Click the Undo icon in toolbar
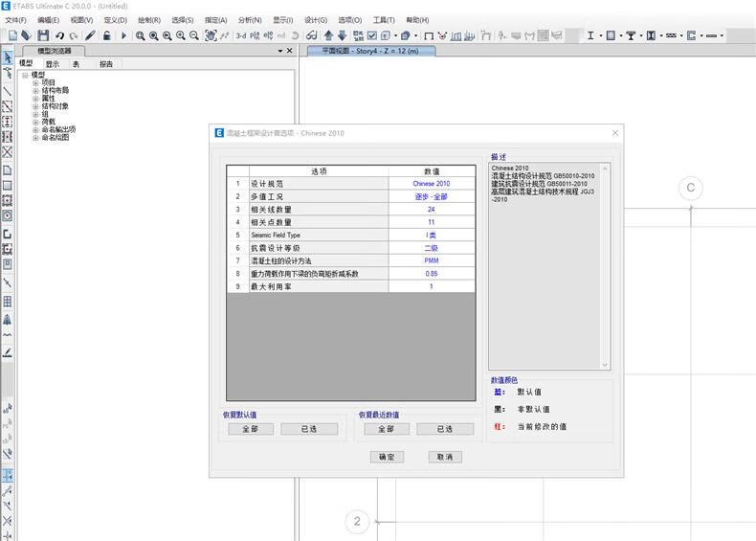The height and width of the screenshot is (541, 756). 59,35
